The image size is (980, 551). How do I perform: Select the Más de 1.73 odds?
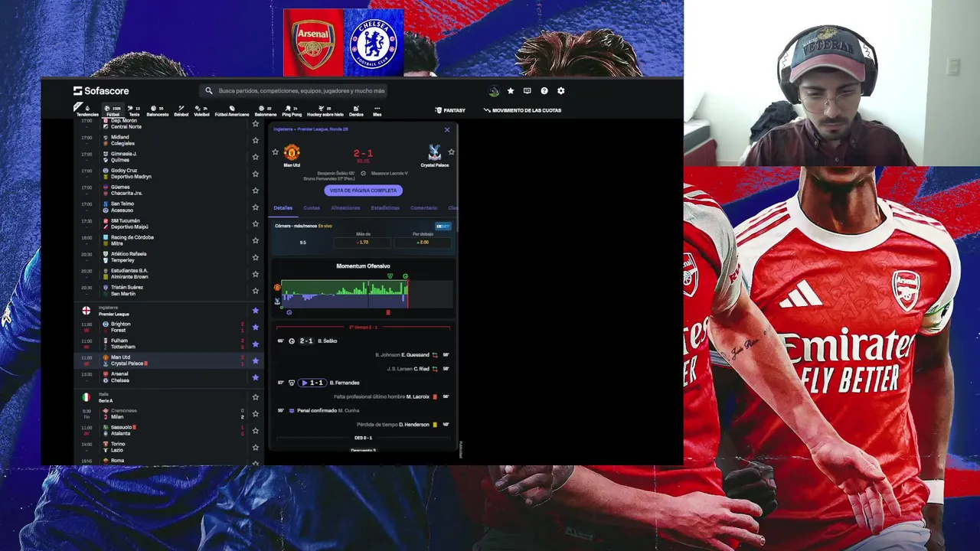point(363,242)
